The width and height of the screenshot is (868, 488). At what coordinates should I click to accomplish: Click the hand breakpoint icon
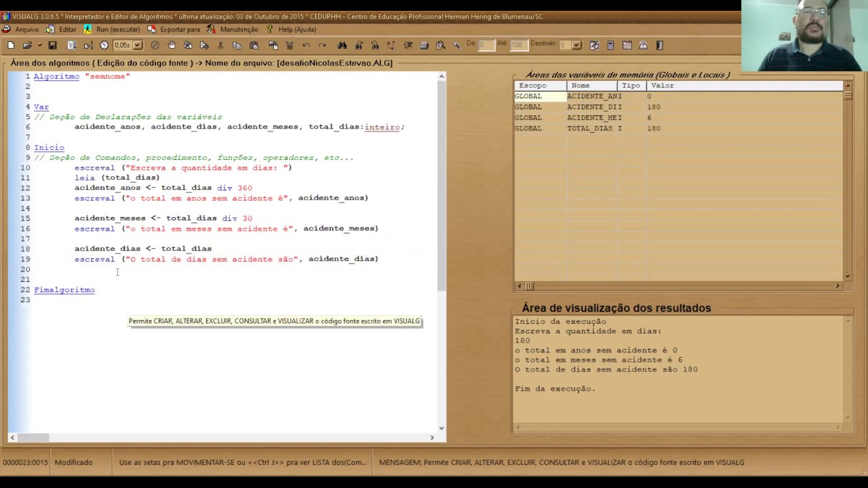pos(172,45)
